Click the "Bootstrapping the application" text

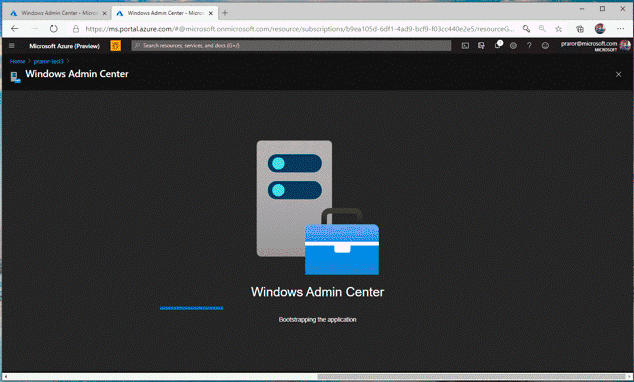tap(317, 319)
